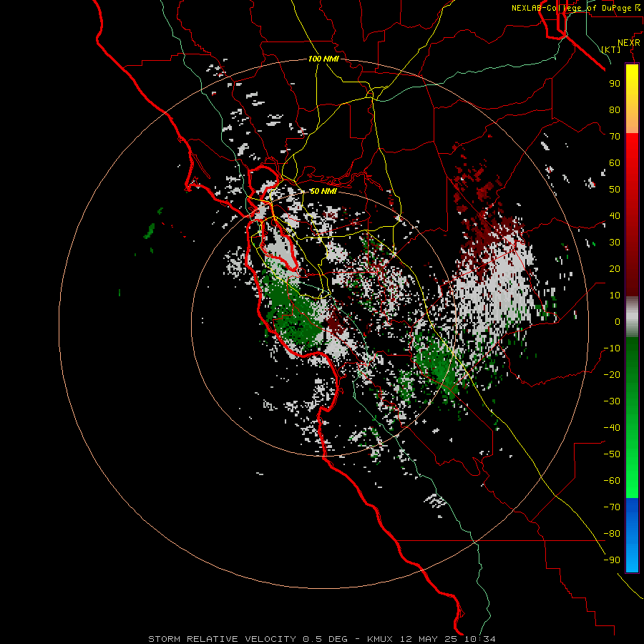This screenshot has height=644, width=644.
Task: Select the 80 value on velocity scale
Action: pyautogui.click(x=615, y=109)
